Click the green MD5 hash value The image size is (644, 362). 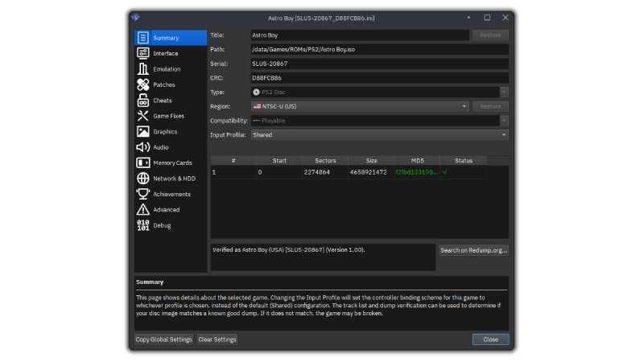click(x=416, y=172)
